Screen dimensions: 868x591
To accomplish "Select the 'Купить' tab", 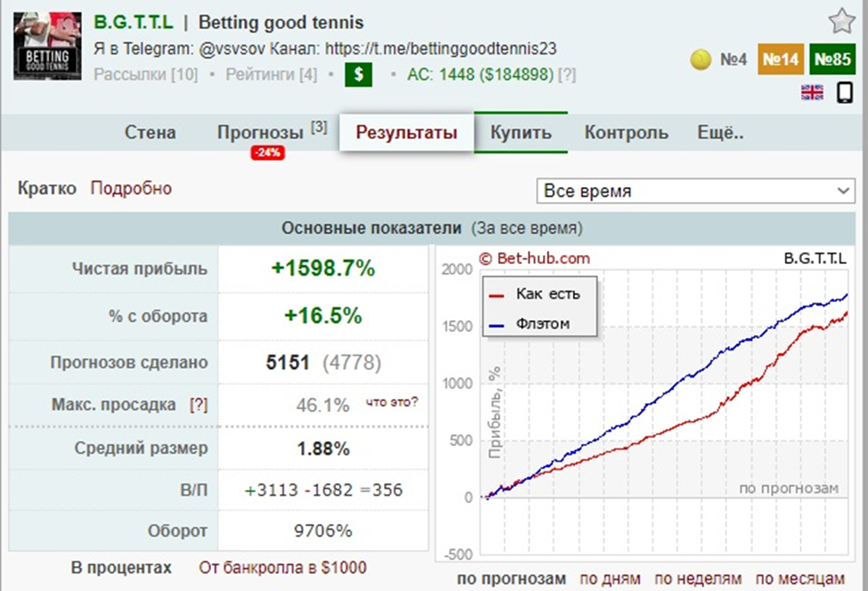I will (x=520, y=133).
